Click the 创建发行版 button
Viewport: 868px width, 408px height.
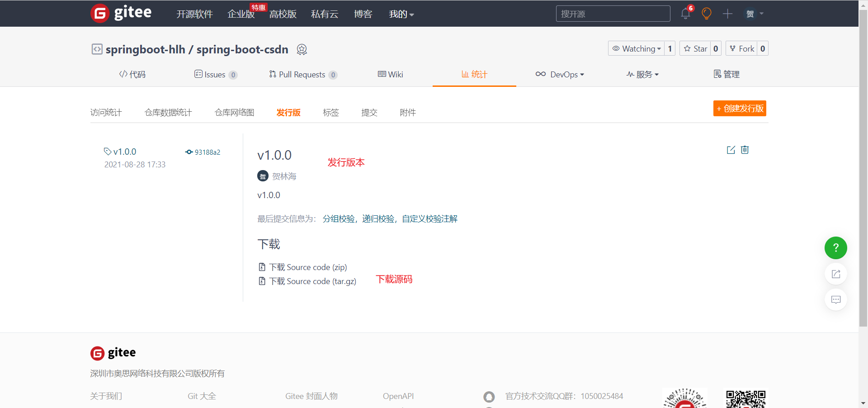(x=740, y=108)
